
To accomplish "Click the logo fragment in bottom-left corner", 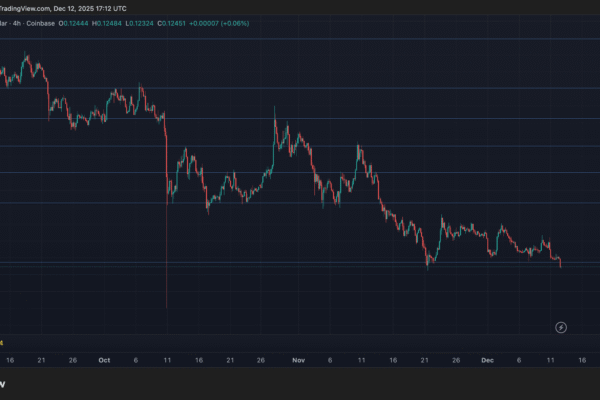I will (3, 383).
